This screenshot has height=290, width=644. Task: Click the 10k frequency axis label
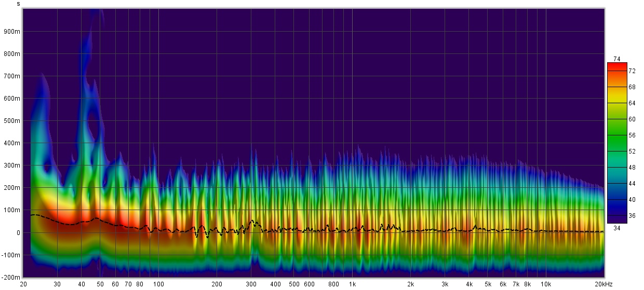pyautogui.click(x=545, y=284)
